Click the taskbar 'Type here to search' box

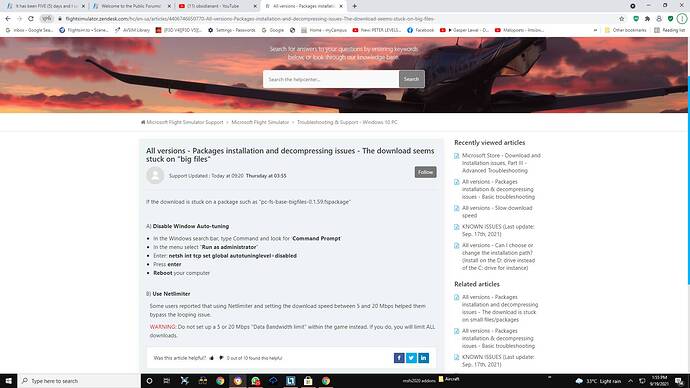point(79,381)
